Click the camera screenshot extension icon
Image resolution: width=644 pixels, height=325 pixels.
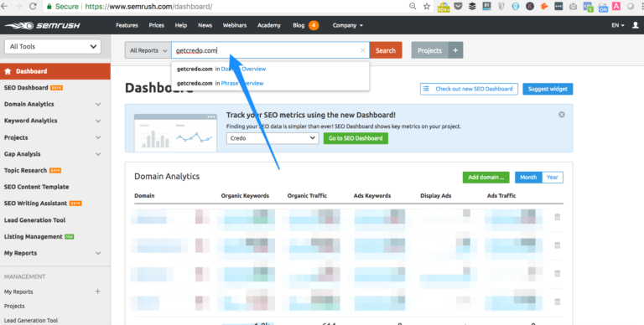click(573, 7)
